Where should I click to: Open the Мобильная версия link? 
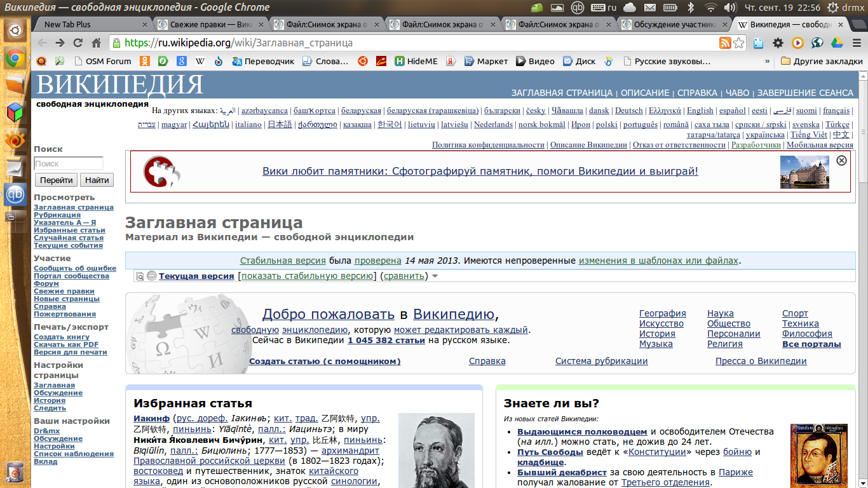[x=820, y=145]
